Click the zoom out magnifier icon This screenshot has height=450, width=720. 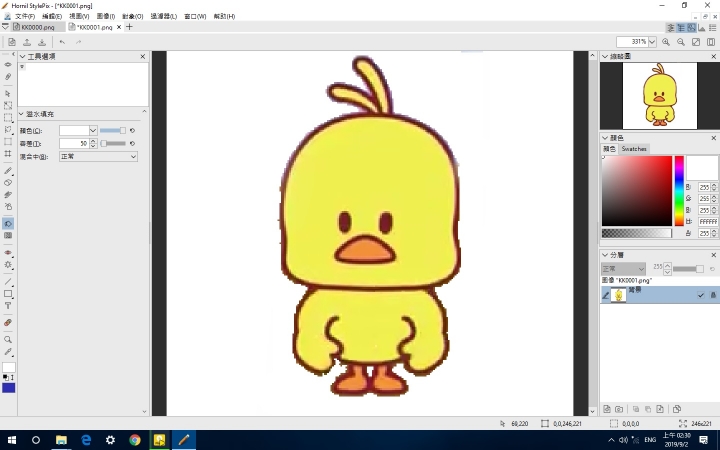(x=681, y=42)
